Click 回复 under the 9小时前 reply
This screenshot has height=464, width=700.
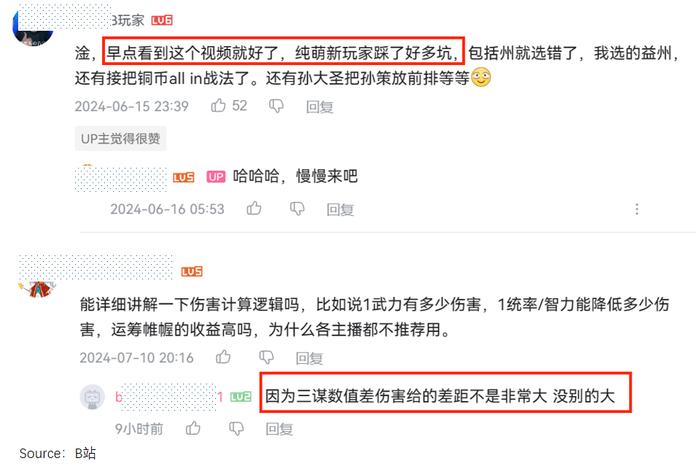279,429
